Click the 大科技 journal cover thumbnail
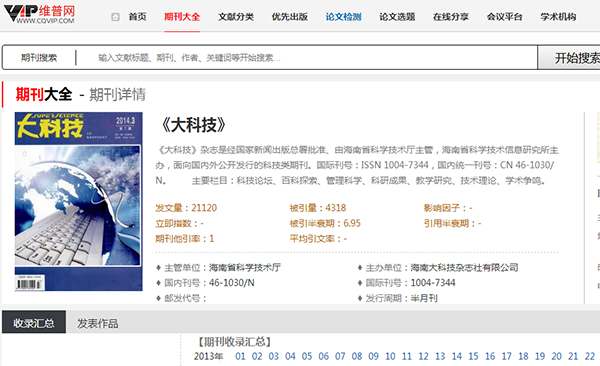The width and height of the screenshot is (600, 366). [78, 201]
